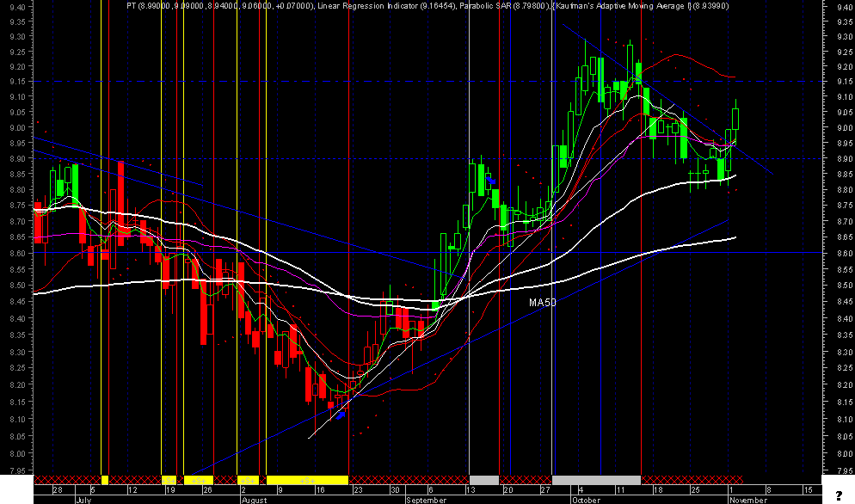Click the blue up arrow at the August low

pyautogui.click(x=341, y=415)
